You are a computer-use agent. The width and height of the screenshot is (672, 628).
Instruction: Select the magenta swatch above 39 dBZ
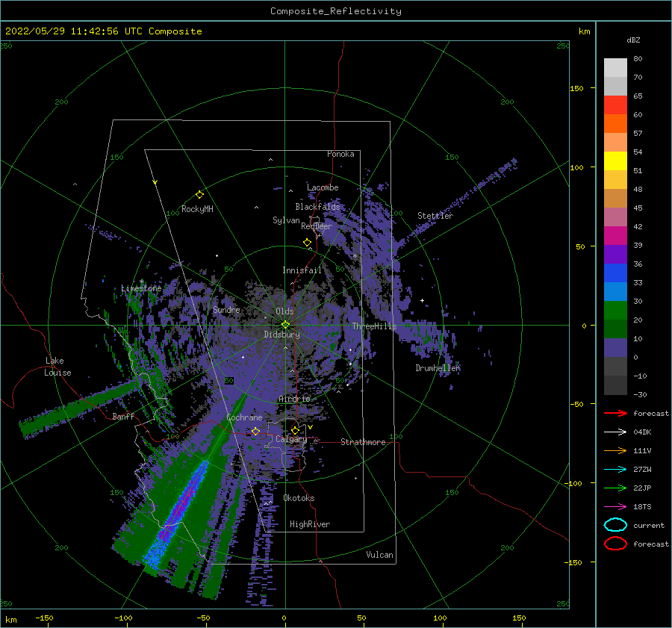(615, 236)
